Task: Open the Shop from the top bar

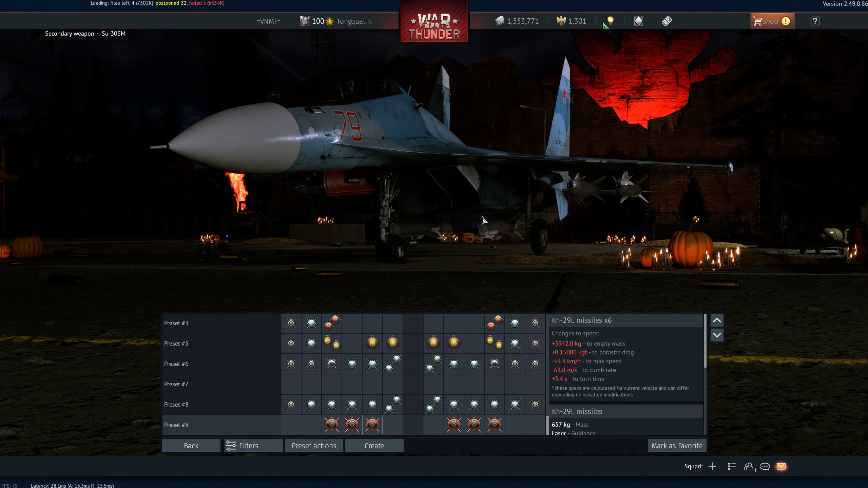Action: click(x=769, y=21)
